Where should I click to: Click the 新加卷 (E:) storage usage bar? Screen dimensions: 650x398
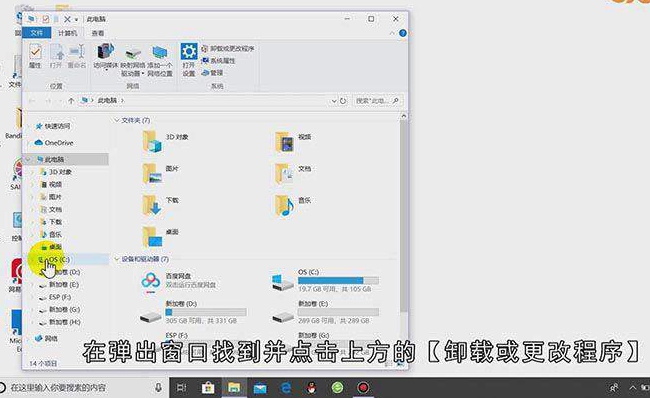click(338, 312)
